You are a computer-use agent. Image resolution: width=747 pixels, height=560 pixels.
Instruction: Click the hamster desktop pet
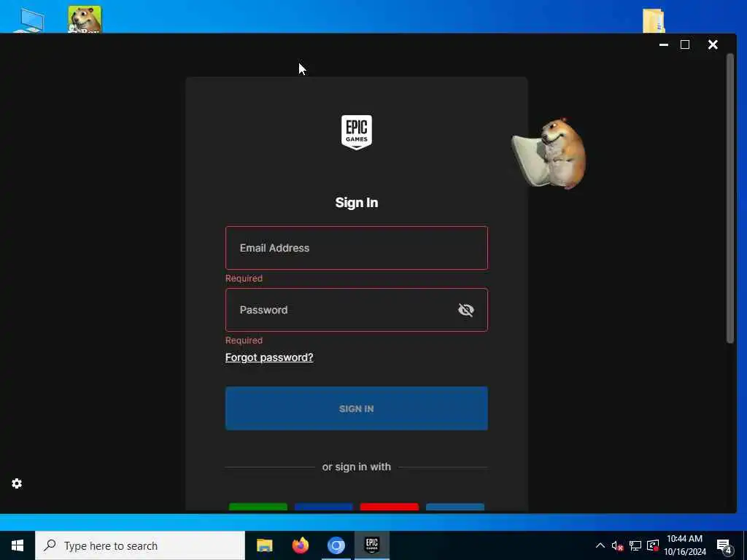(x=549, y=153)
